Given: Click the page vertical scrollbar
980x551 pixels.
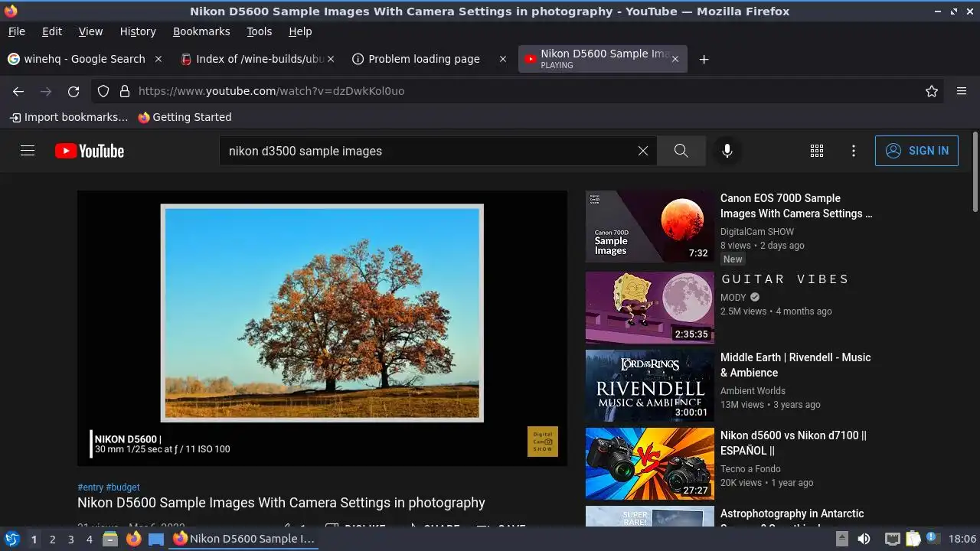Looking at the screenshot, I should coord(975,172).
